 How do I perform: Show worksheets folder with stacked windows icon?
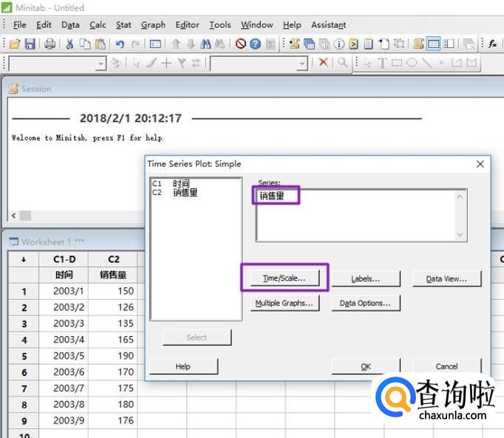click(309, 44)
